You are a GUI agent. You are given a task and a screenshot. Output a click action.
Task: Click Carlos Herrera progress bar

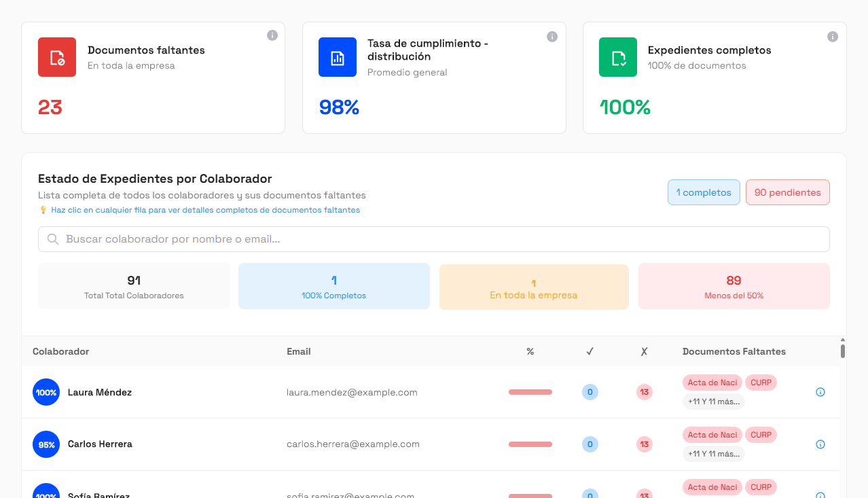point(530,444)
